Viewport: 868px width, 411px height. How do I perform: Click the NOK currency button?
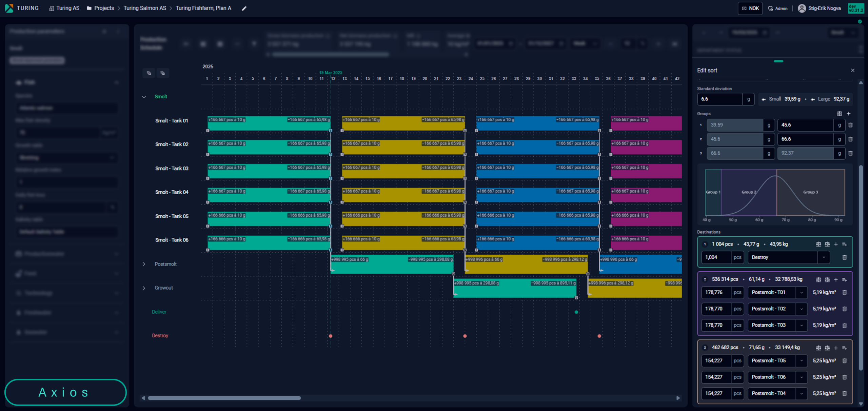(x=750, y=8)
